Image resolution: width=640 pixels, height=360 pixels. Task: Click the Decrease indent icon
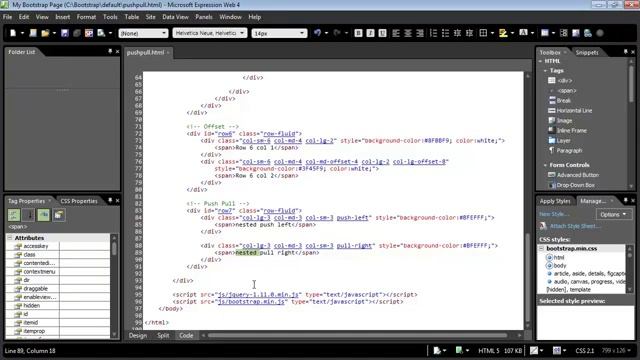[457, 33]
